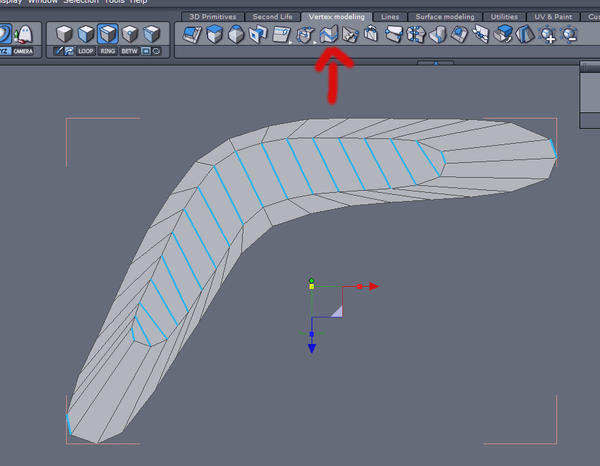This screenshot has height=466, width=600.
Task: Click the blue-topped block with rotate arrow
Action: coord(503,34)
